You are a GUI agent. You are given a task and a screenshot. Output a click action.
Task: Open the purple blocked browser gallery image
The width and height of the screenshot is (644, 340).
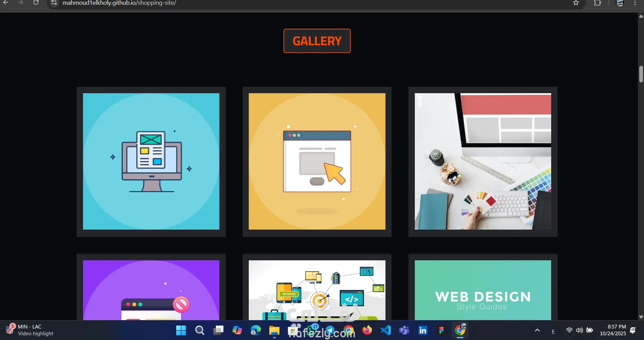[x=151, y=290]
